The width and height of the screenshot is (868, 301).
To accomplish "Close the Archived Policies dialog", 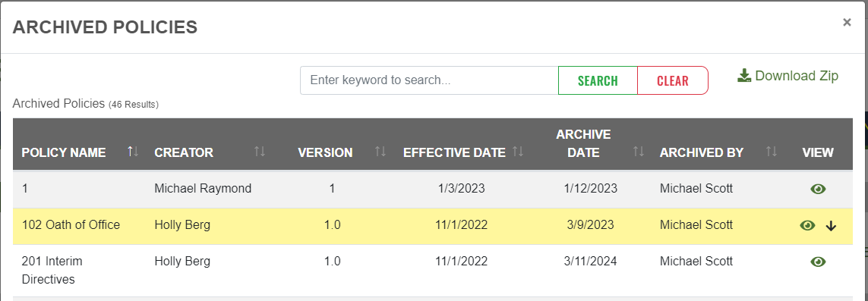I will (847, 22).
